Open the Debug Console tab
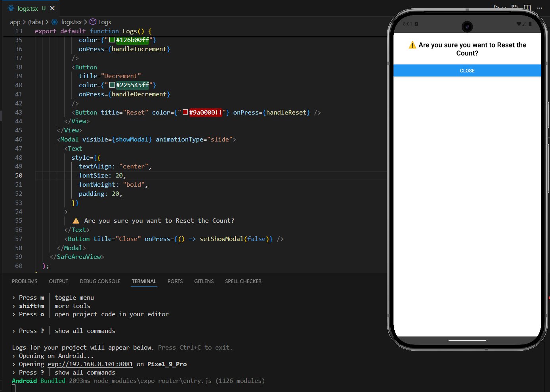The image size is (550, 392). (100, 281)
